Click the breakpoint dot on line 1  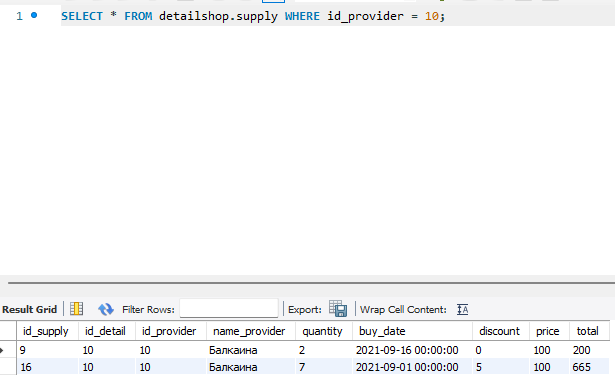pos(34,15)
